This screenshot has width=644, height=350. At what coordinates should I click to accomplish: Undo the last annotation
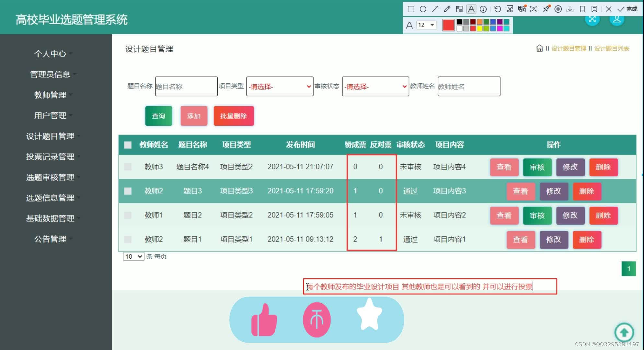tap(498, 9)
